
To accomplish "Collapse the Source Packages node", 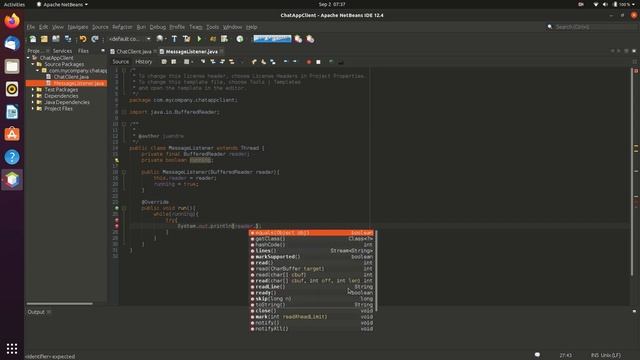I will [x=33, y=64].
